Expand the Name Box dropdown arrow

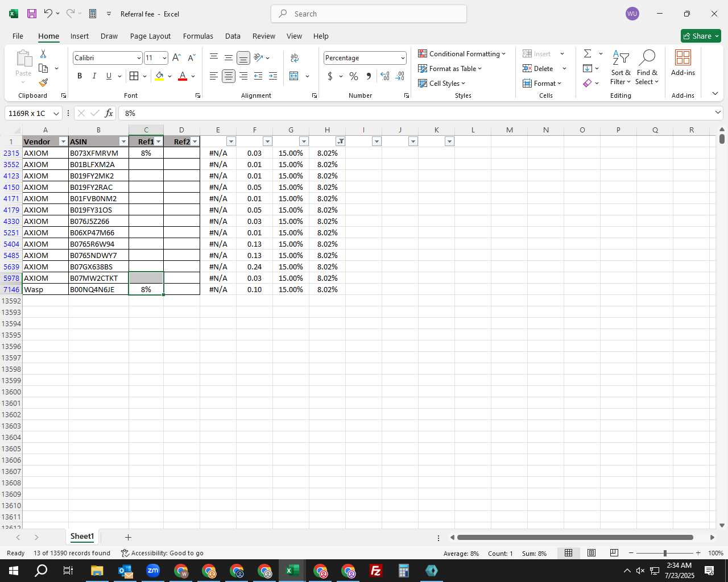[56, 114]
